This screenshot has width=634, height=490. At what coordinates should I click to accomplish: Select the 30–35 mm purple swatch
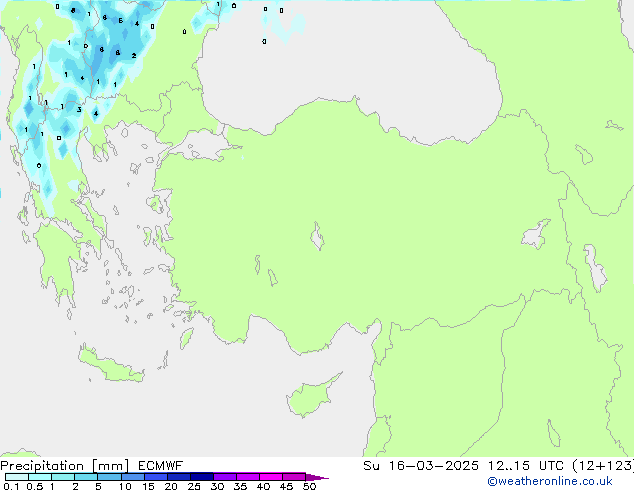pyautogui.click(x=224, y=477)
